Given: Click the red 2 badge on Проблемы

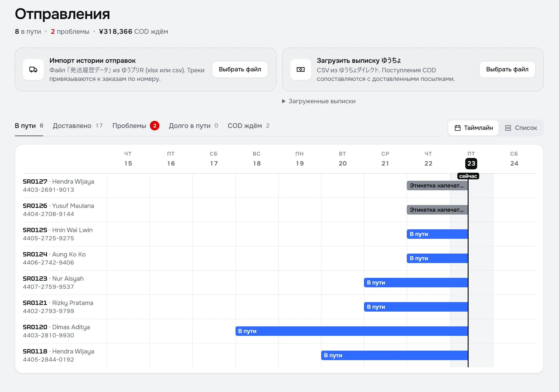Looking at the screenshot, I should pos(155,126).
